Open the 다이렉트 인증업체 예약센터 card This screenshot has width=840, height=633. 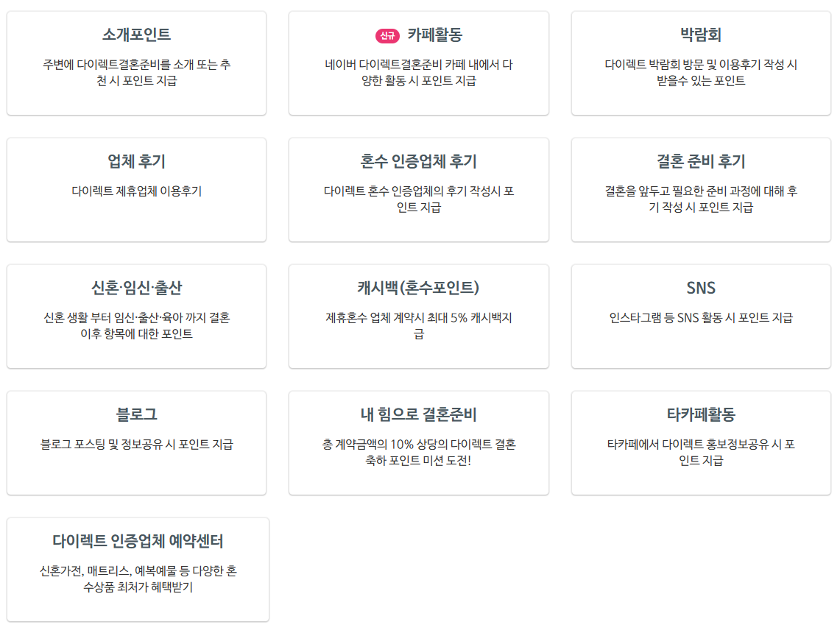click(136, 568)
